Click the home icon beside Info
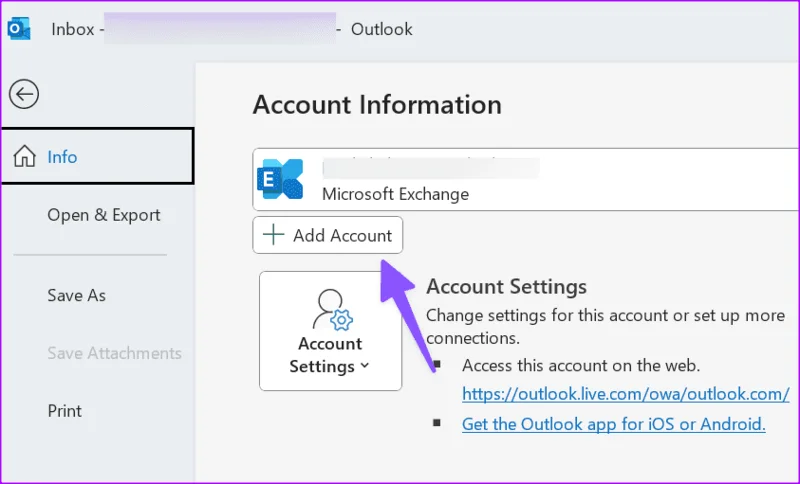The image size is (800, 484). click(x=24, y=157)
